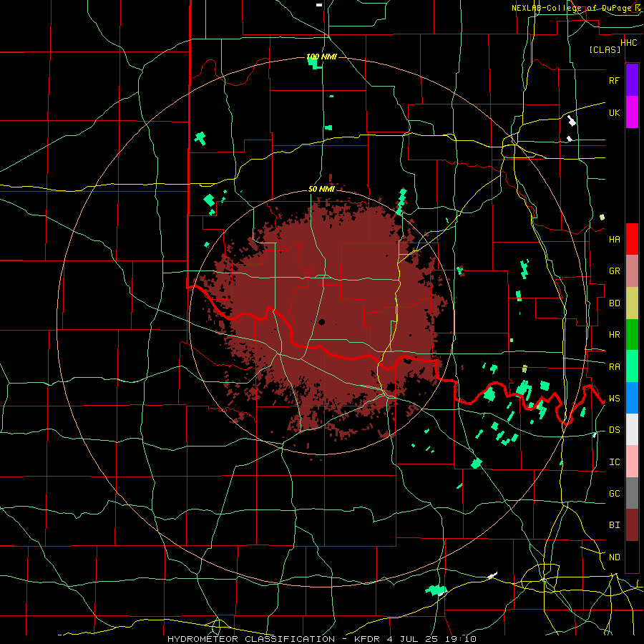The image size is (644, 644).
Task: Click the GR legend label
Action: pyautogui.click(x=614, y=271)
